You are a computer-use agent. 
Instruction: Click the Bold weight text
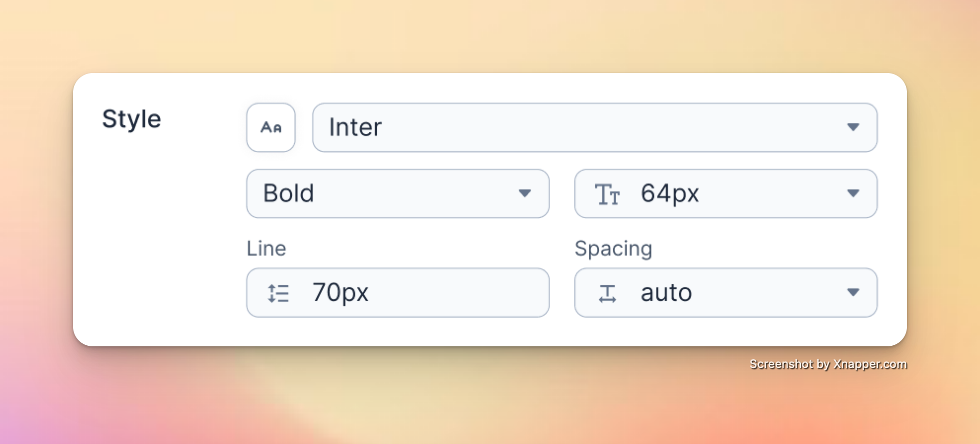click(289, 193)
